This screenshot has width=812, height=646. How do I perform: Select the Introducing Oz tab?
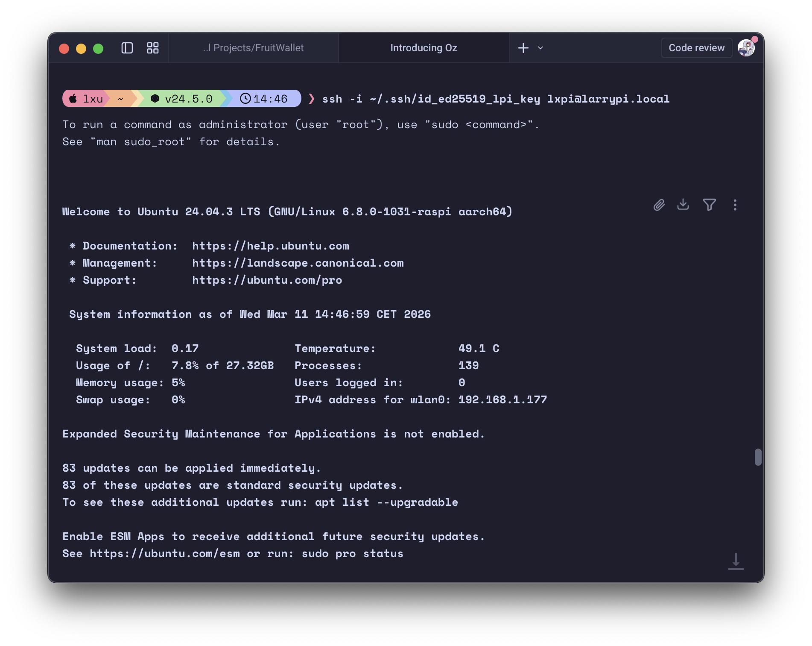(424, 48)
